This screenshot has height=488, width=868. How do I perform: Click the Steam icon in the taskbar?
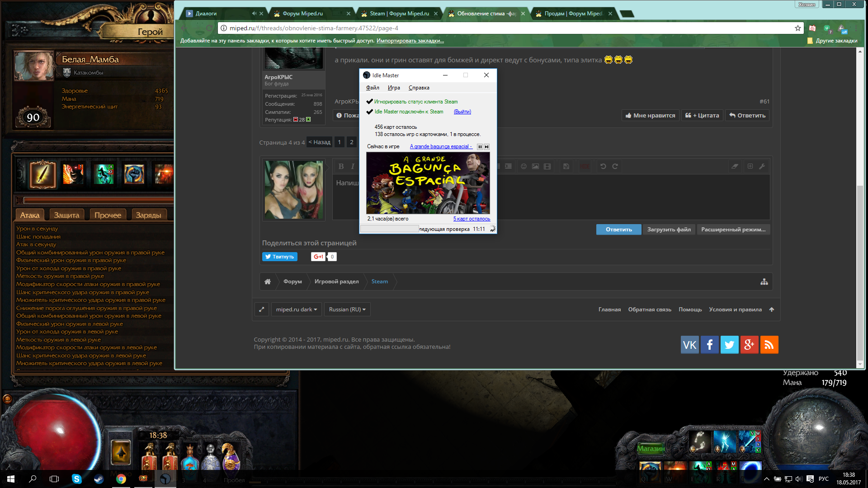[99, 479]
